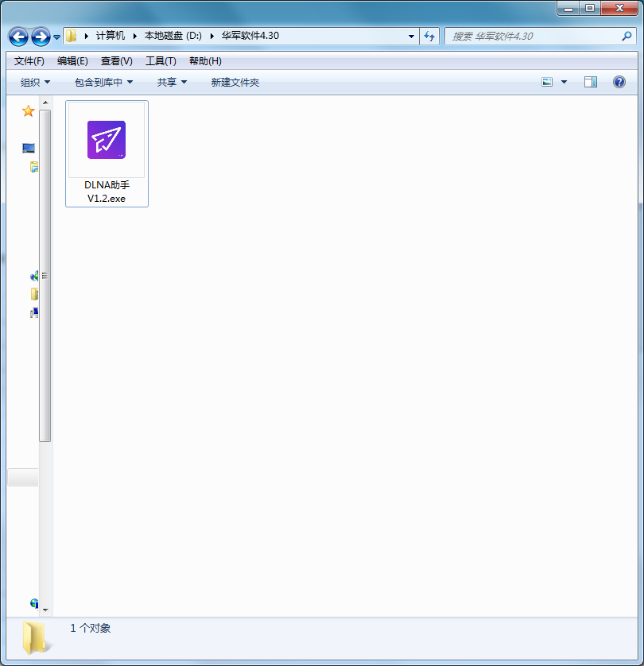Open the view options dropdown arrow
The image size is (644, 666).
(x=564, y=82)
